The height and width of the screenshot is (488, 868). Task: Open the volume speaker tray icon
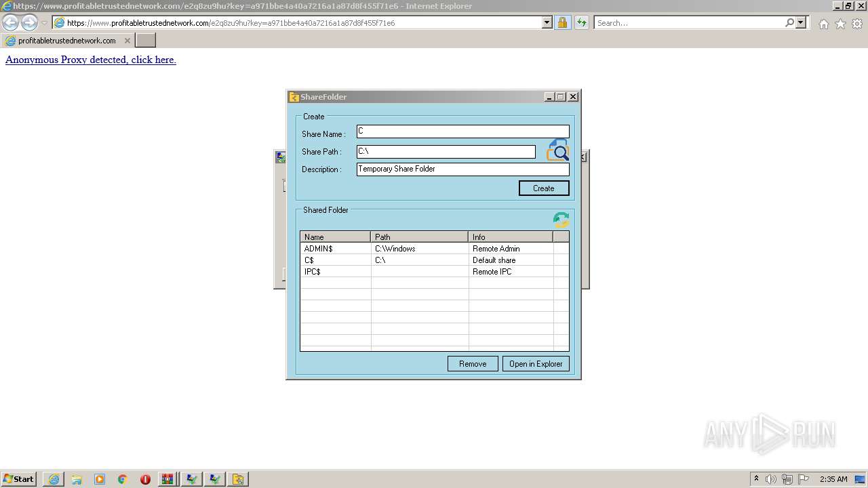point(771,479)
